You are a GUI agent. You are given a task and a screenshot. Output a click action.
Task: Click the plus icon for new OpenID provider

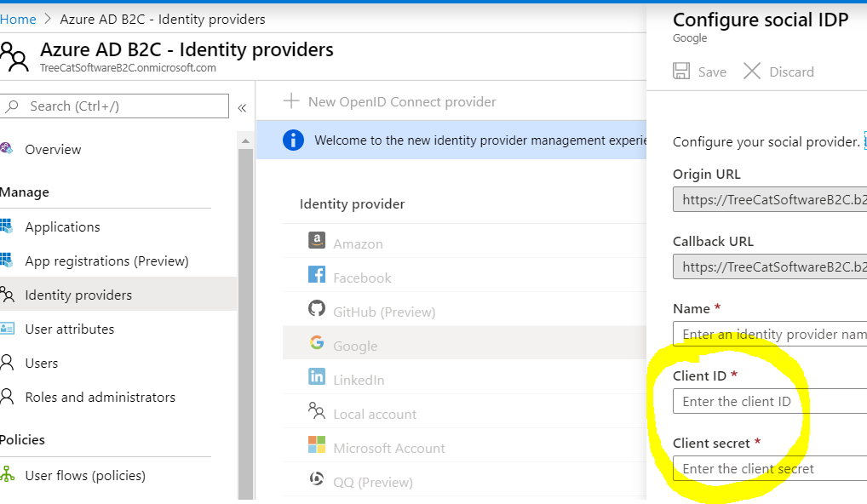[x=291, y=101]
